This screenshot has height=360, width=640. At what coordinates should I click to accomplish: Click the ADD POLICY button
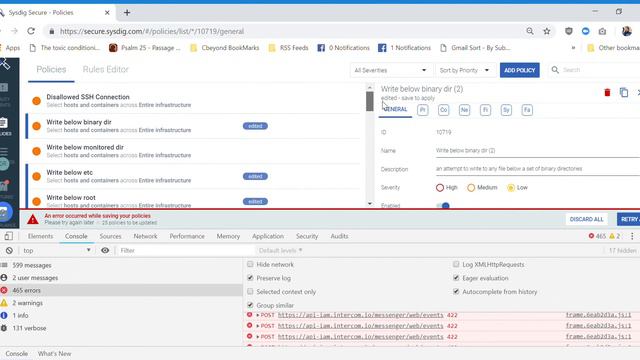520,70
